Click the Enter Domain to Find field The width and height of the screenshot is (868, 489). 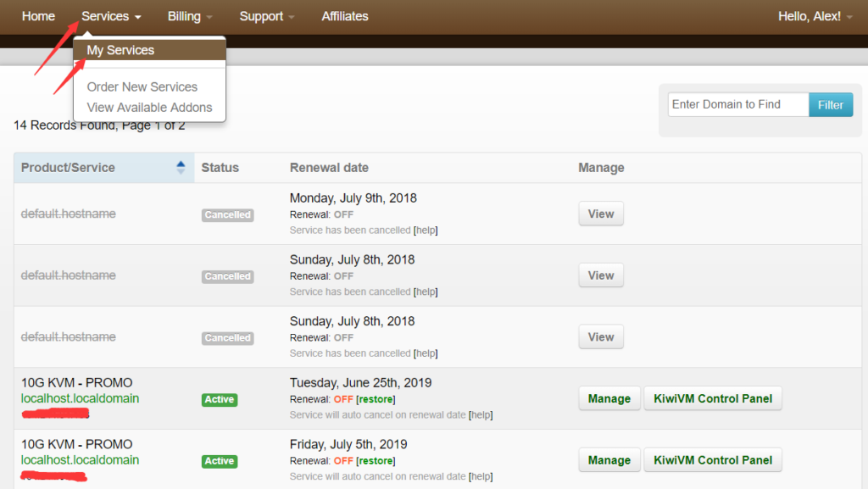[737, 104]
